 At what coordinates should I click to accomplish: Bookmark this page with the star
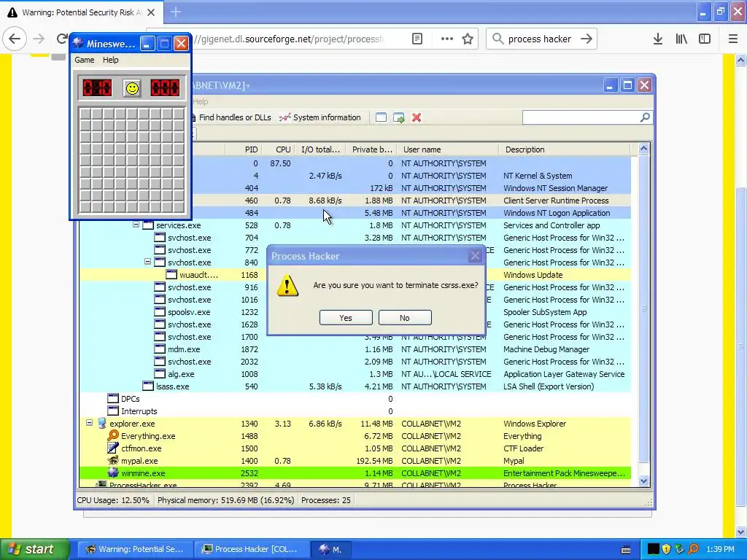468,39
